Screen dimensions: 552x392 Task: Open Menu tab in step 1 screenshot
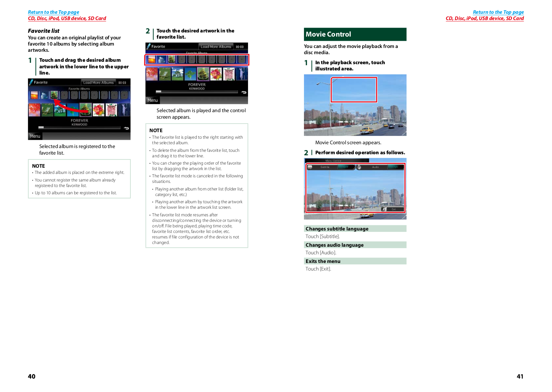click(x=35, y=136)
